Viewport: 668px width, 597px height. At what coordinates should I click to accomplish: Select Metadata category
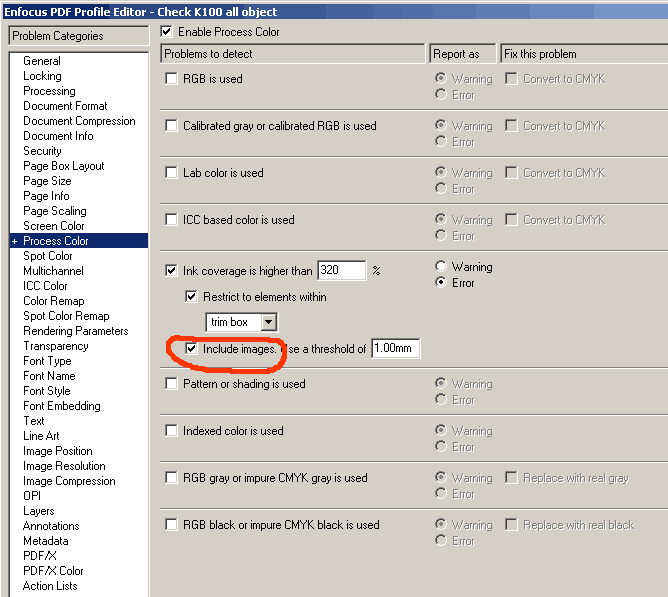46,541
